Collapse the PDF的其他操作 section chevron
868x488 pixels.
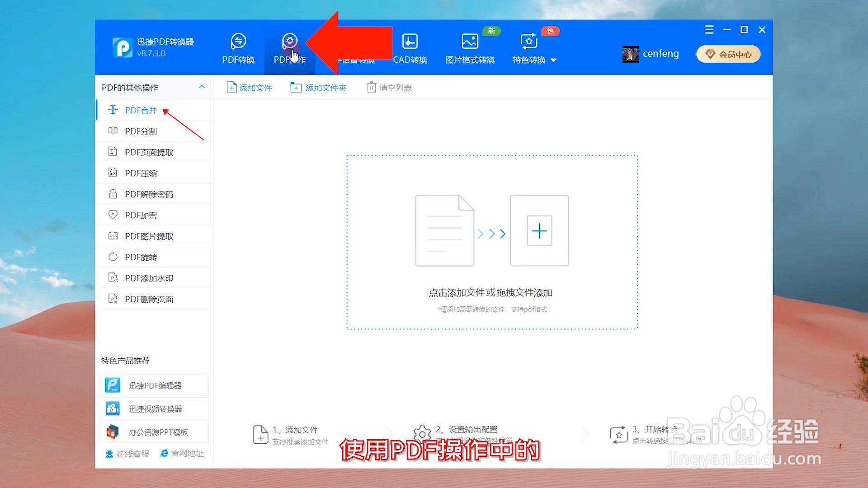point(202,87)
